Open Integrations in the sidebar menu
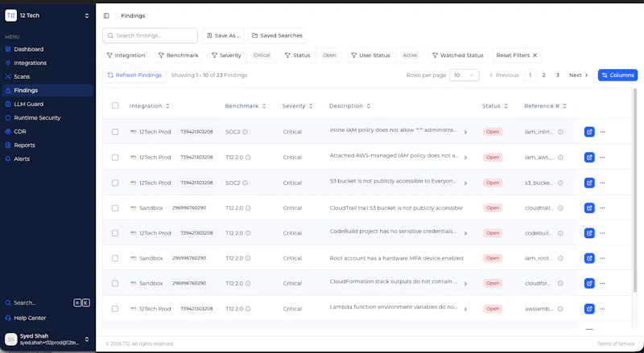The width and height of the screenshot is (644, 353). pyautogui.click(x=30, y=63)
